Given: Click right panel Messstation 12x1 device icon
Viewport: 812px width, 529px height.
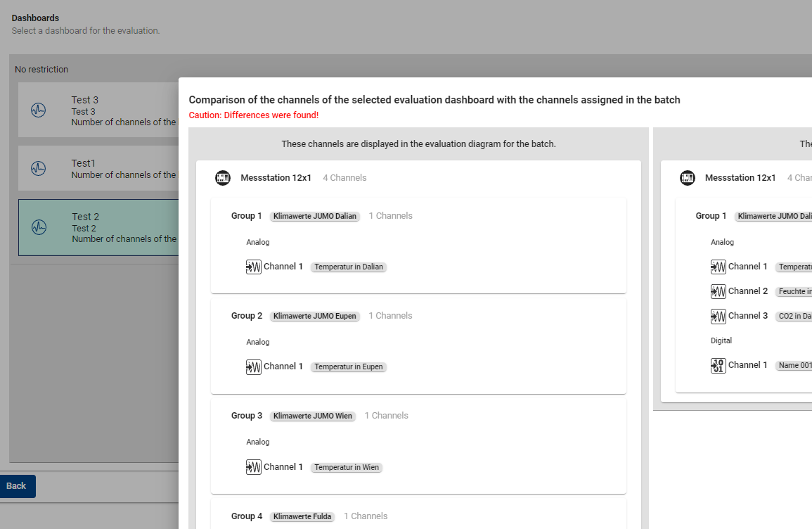Looking at the screenshot, I should (x=688, y=178).
